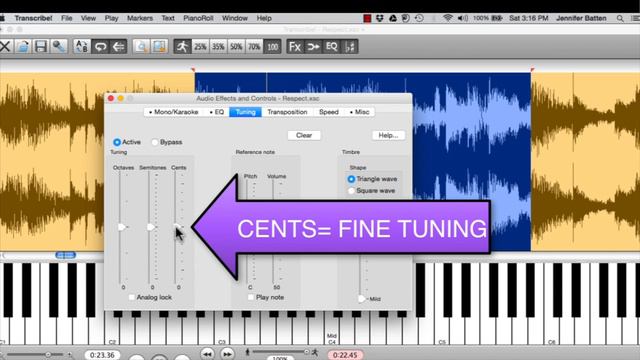Click the microphone record toolbar icon
The height and width of the screenshot is (360, 640).
59,47
